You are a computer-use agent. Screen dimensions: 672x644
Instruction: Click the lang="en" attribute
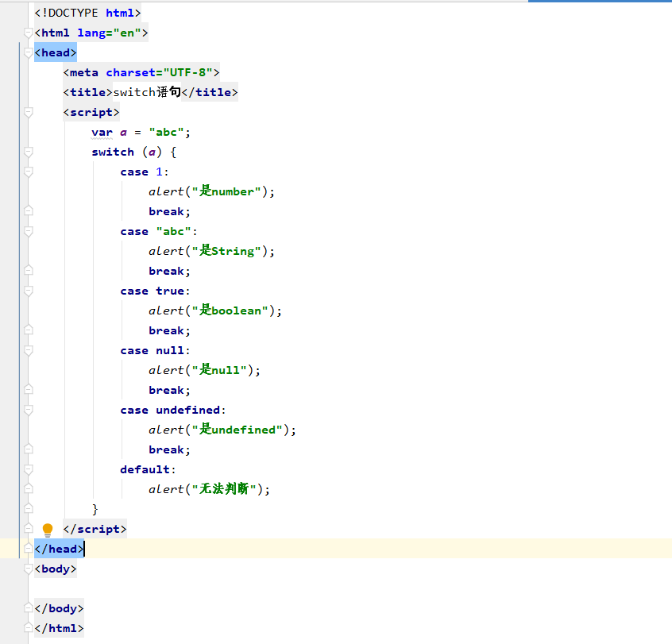point(109,33)
